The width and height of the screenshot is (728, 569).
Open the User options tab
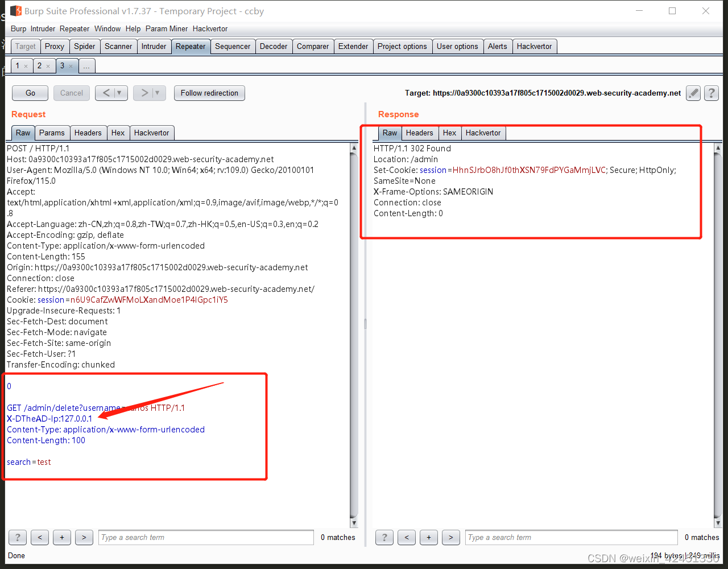point(457,47)
